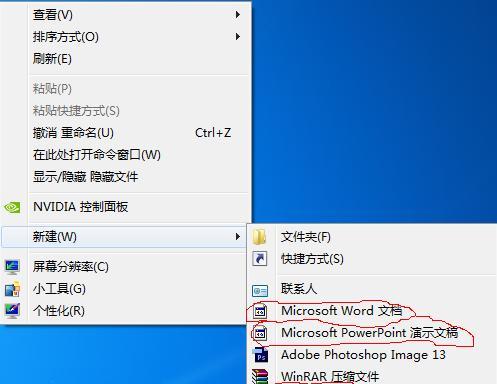Screen dimensions: 497x384
Task: Create new Microsoft PowerPoint 演示文稿
Action: click(372, 333)
